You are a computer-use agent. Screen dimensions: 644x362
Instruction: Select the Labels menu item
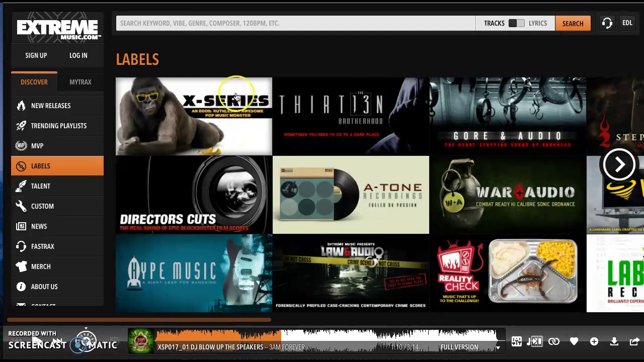click(57, 166)
